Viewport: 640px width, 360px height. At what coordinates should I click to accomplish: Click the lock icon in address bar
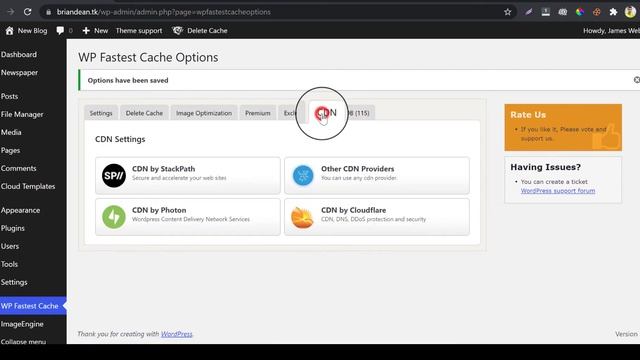(x=49, y=12)
